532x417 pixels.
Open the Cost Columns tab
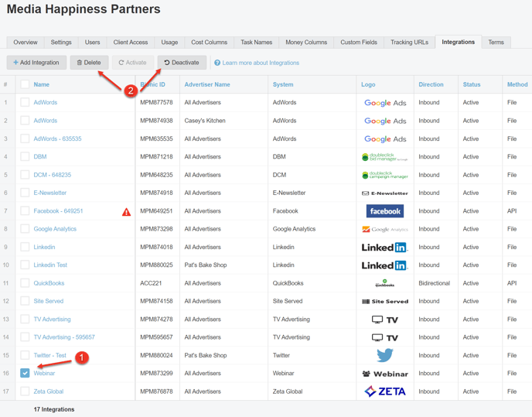[x=209, y=43]
